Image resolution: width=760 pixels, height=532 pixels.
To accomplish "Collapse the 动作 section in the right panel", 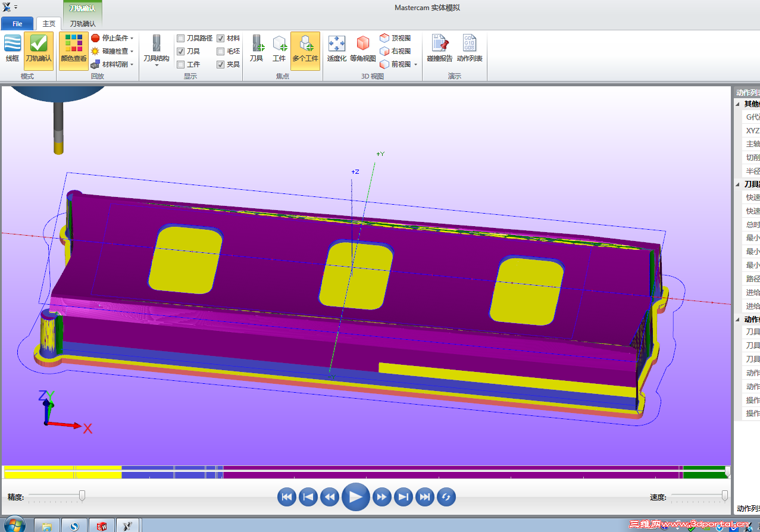I will pos(738,319).
